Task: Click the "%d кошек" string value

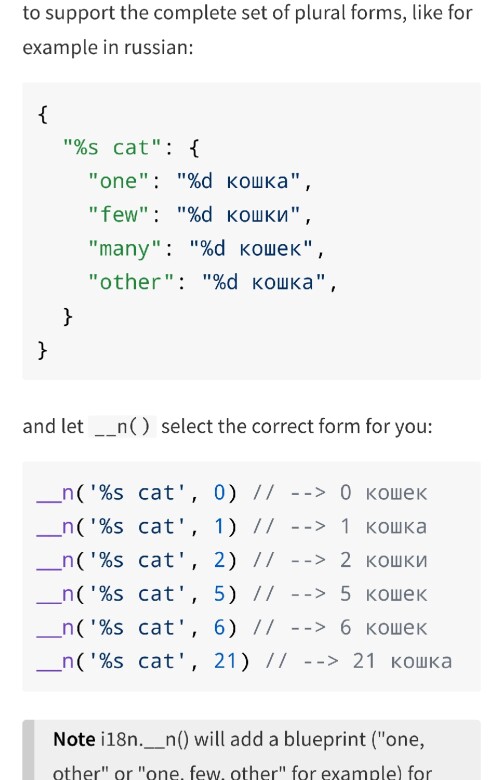Action: click(251, 248)
